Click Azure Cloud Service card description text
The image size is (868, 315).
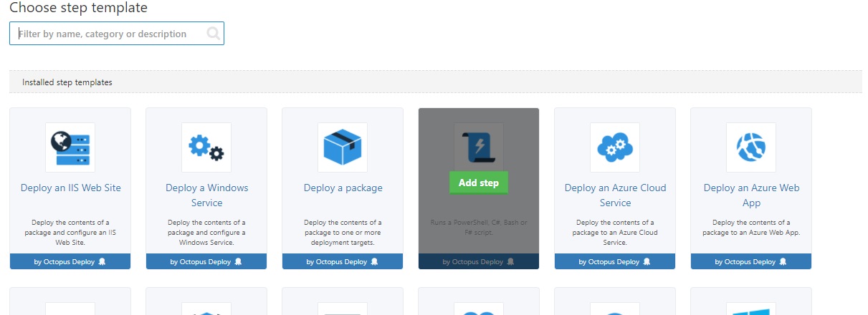coord(615,232)
